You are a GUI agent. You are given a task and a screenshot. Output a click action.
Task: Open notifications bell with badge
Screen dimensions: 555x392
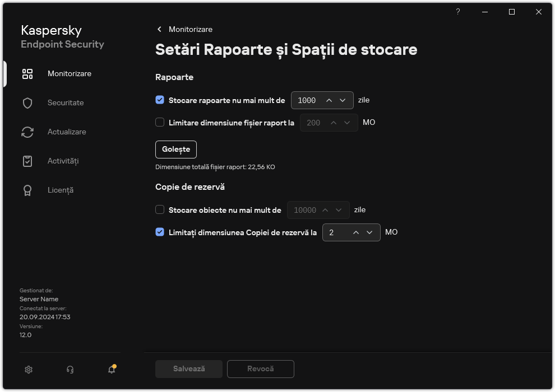coord(111,370)
